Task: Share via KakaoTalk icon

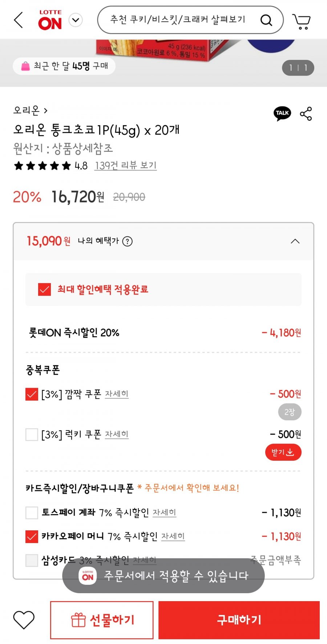Action: (282, 114)
